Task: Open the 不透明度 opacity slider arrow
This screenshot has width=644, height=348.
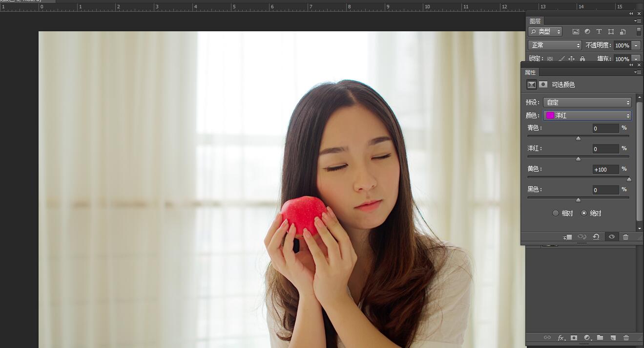Action: click(x=636, y=45)
